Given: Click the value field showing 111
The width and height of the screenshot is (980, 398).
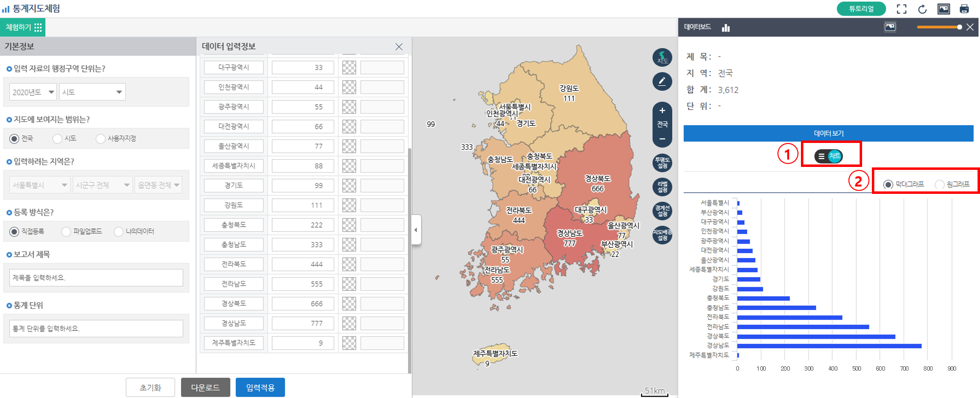Looking at the screenshot, I should pyautogui.click(x=303, y=205).
